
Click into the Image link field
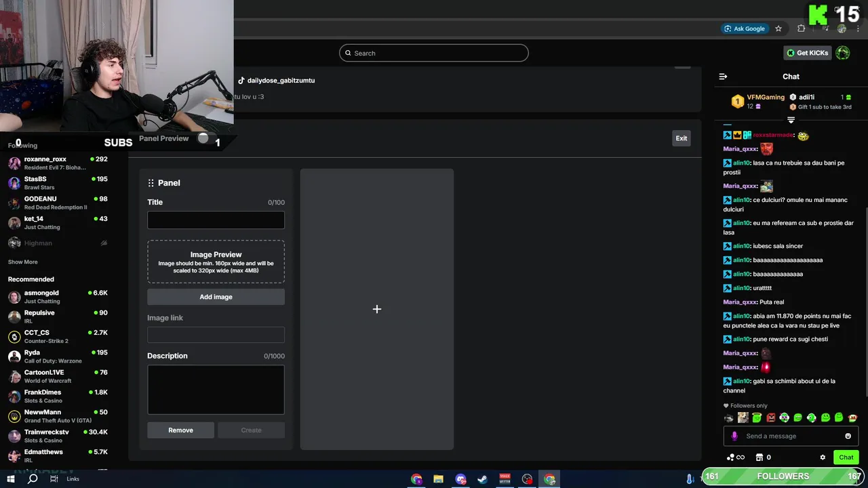(x=216, y=334)
